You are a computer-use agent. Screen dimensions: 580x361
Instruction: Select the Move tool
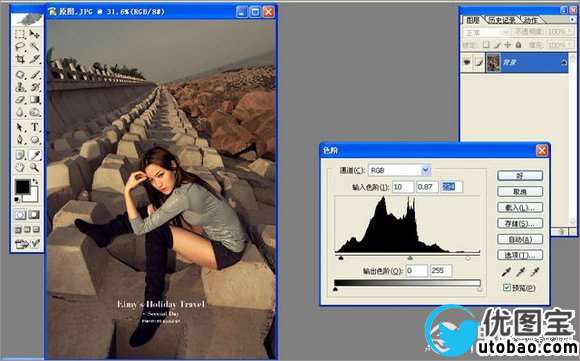click(34, 34)
